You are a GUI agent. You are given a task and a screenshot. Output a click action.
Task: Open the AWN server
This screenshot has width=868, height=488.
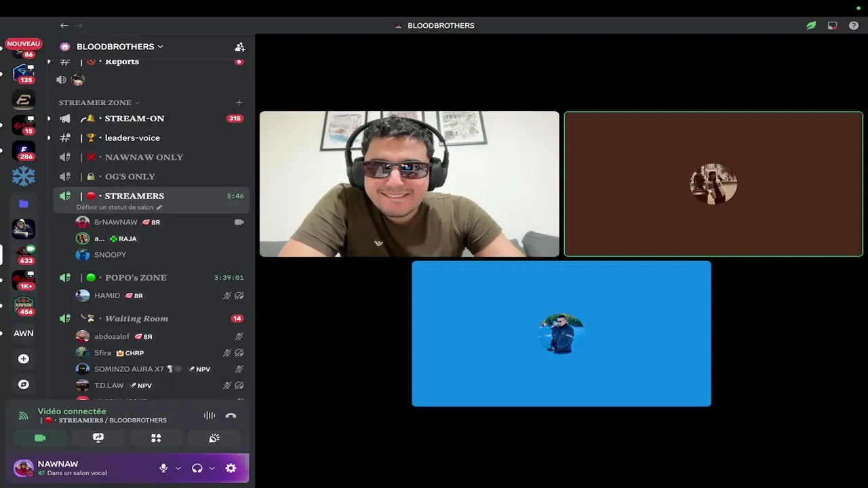pos(24,333)
